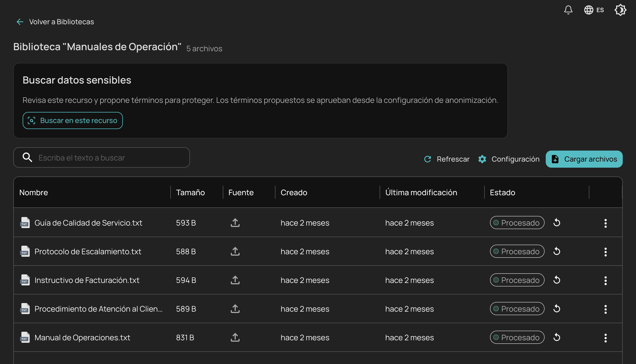Screen dimensions: 636x364
Task: Click Procesado status of Instructivo de Facturación row
Action: coord(517,280)
